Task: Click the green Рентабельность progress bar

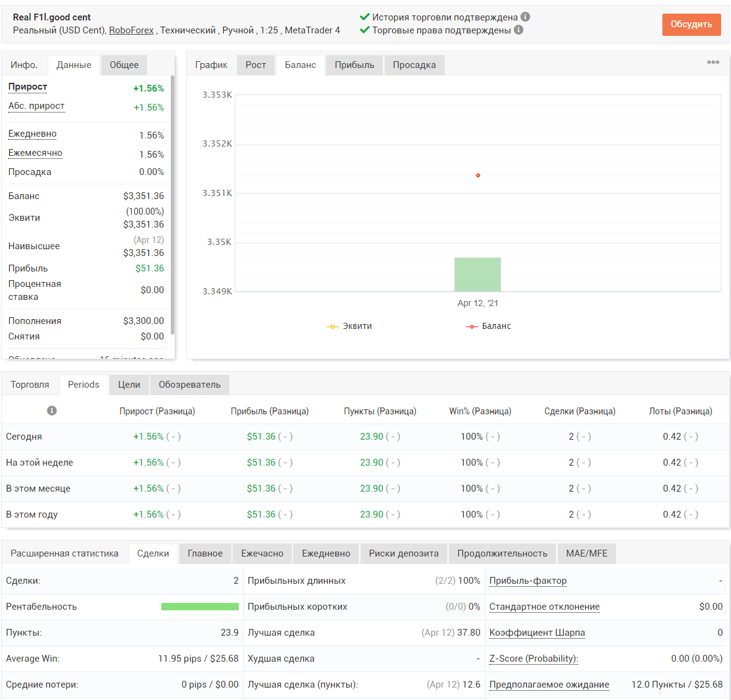Action: (x=200, y=607)
